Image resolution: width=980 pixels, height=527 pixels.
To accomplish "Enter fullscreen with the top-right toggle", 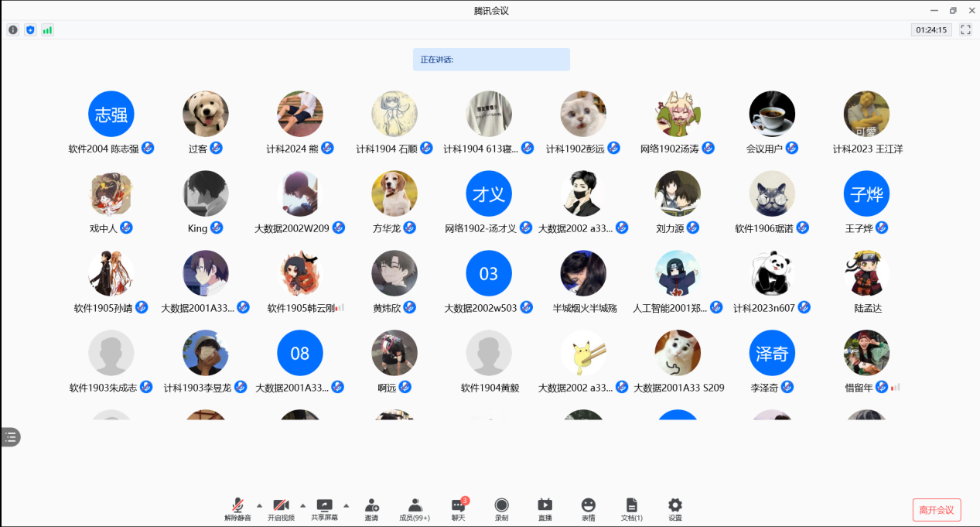I will [x=965, y=29].
